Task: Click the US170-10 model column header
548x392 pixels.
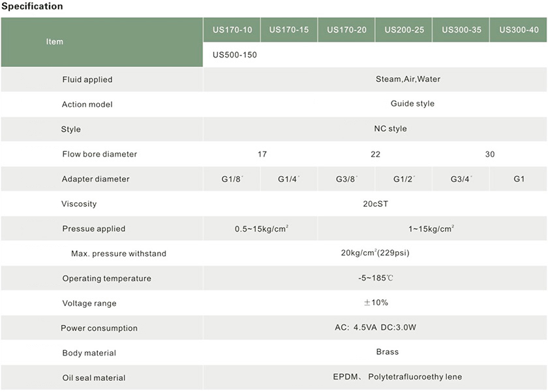Action: click(x=232, y=30)
